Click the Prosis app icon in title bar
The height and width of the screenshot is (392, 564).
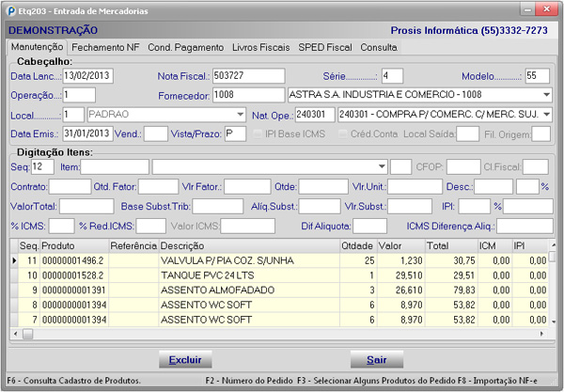pos(11,10)
